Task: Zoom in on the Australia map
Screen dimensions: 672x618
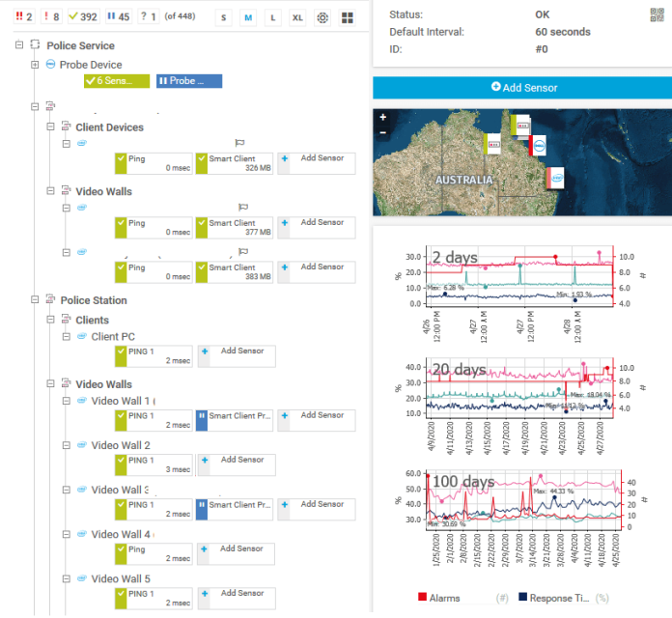Action: click(383, 118)
